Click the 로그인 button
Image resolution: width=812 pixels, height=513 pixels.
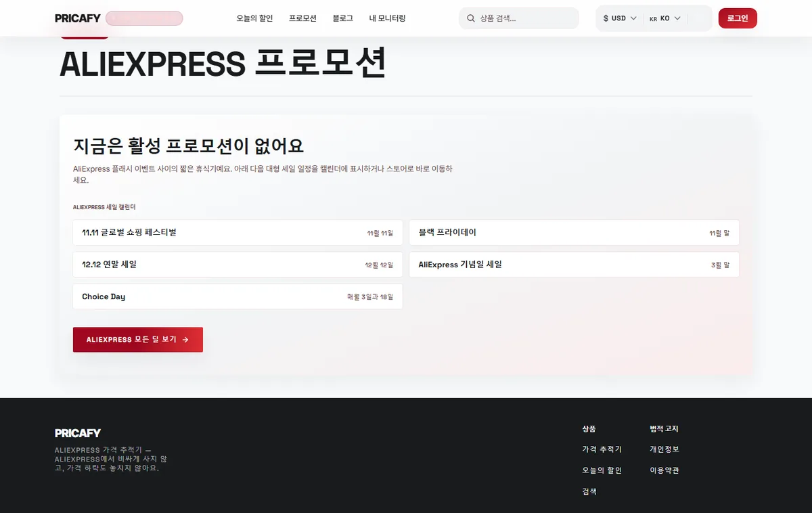(x=738, y=18)
